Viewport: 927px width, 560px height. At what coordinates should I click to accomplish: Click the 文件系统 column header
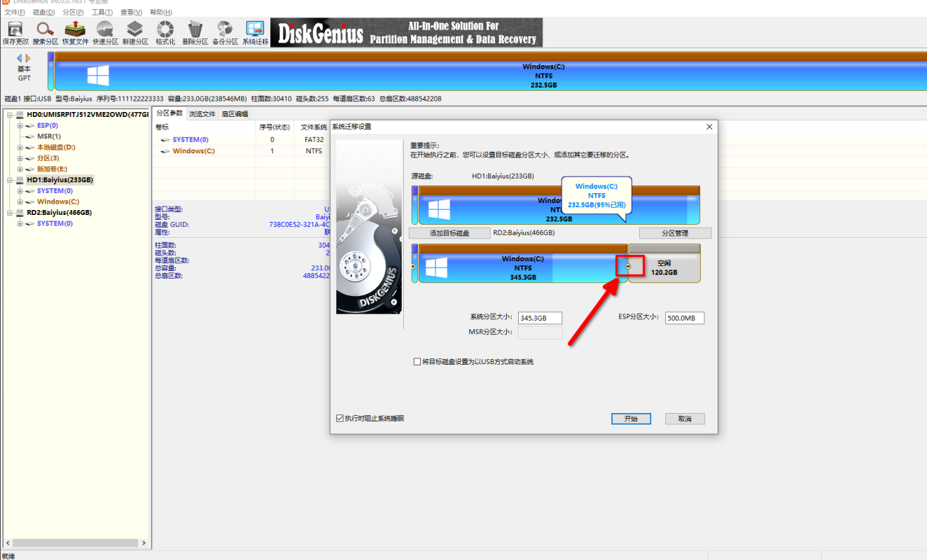pyautogui.click(x=312, y=127)
